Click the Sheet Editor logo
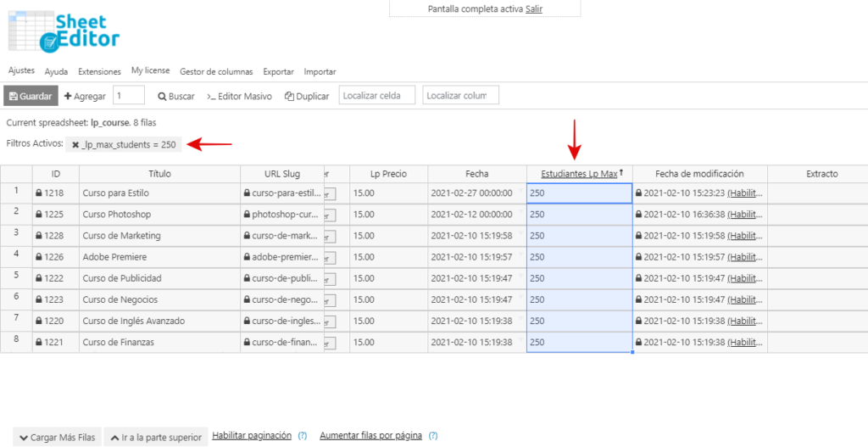This screenshot has height=447, width=868. [64, 31]
